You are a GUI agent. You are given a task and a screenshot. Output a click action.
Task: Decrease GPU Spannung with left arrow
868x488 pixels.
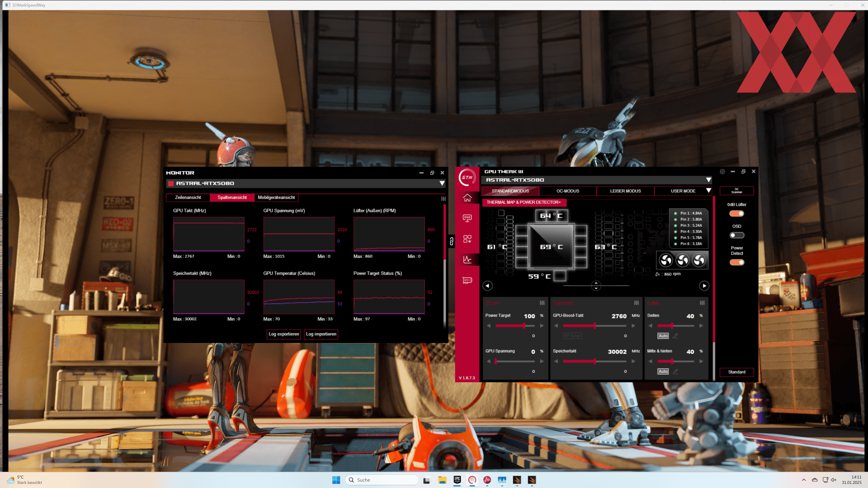click(489, 361)
